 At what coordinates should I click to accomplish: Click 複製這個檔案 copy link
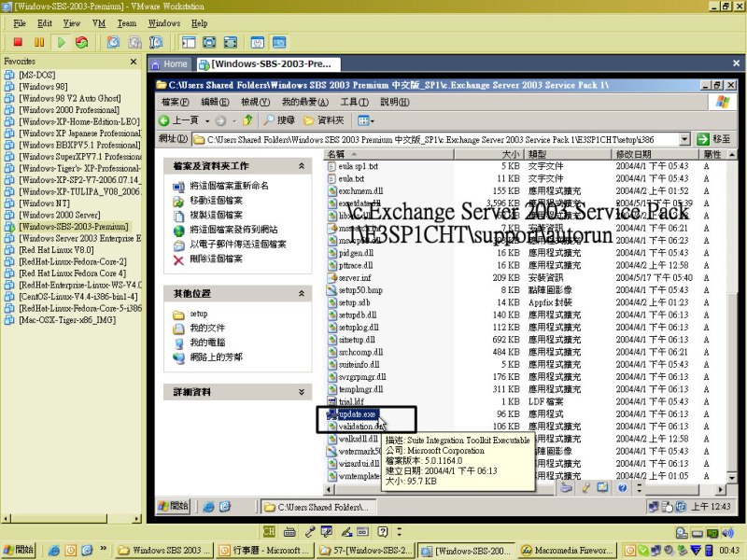217,215
